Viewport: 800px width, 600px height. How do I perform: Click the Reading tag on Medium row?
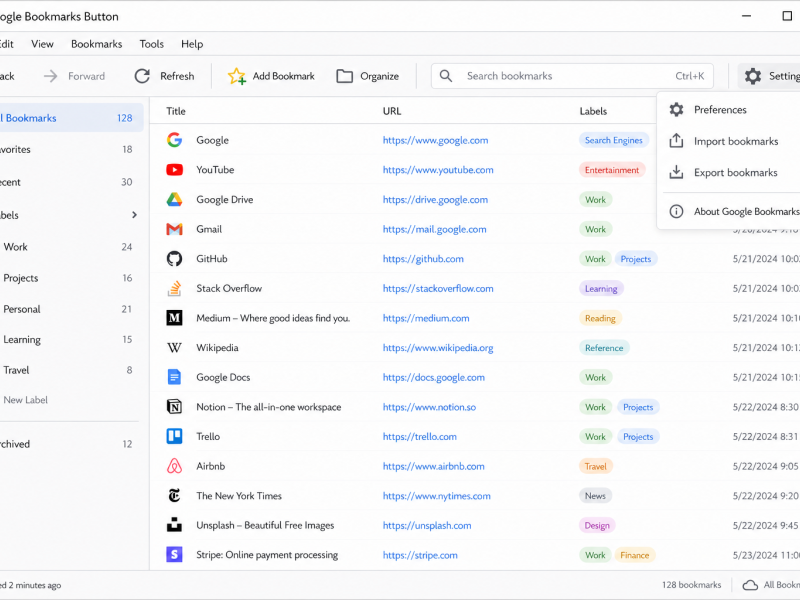click(x=600, y=318)
